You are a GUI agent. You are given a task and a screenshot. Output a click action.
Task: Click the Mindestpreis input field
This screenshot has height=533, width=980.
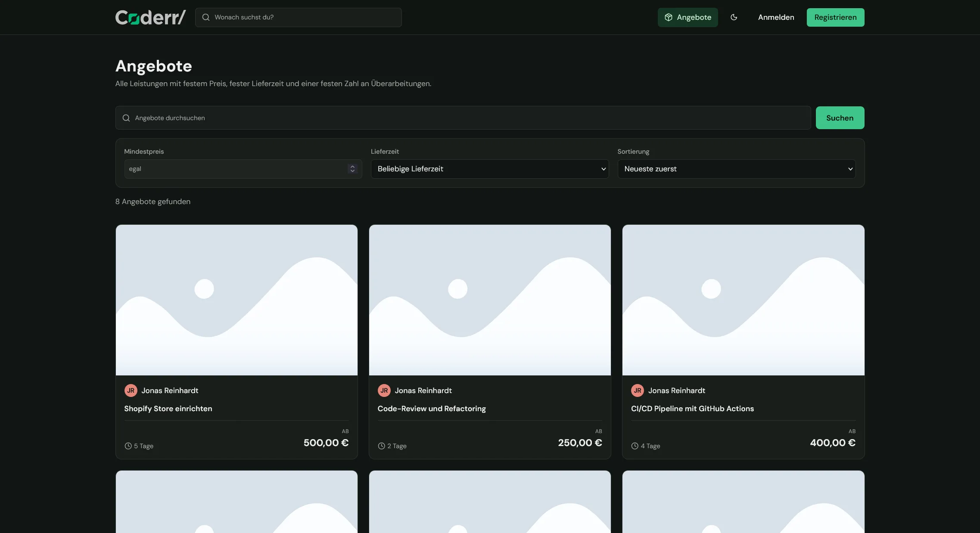point(243,169)
